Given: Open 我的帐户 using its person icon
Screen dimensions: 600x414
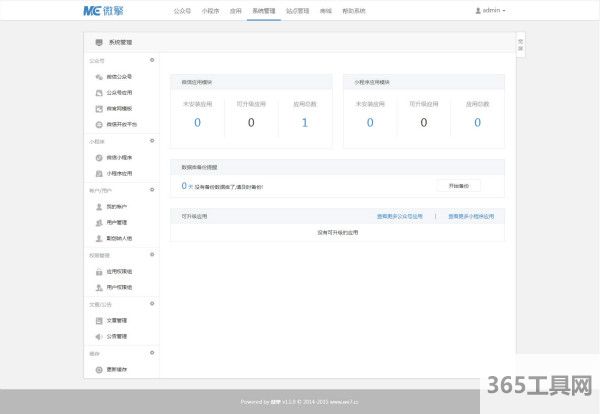Looking at the screenshot, I should pos(98,206).
